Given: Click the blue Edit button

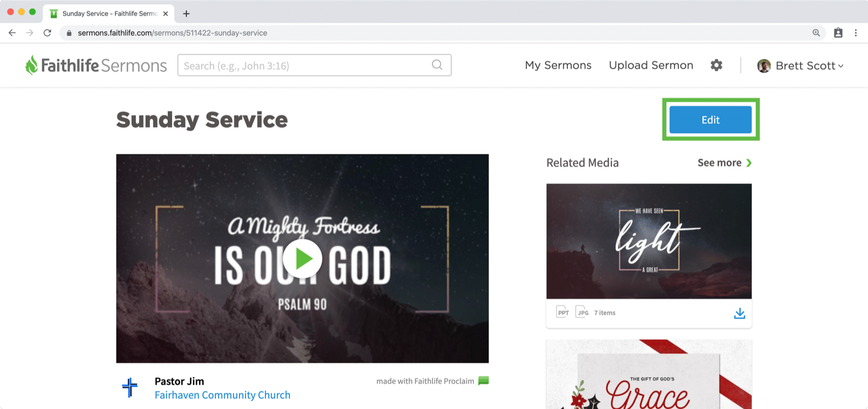Looking at the screenshot, I should [x=710, y=120].
